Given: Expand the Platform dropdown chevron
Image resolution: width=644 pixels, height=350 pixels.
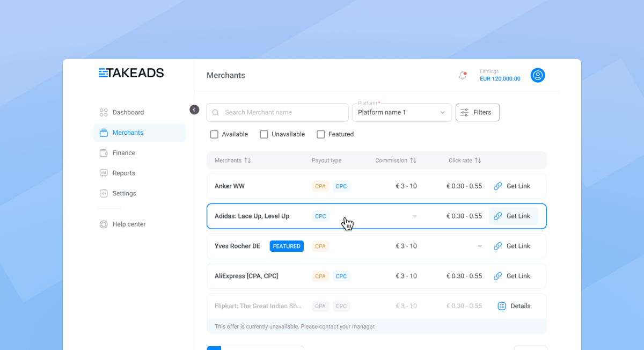Looking at the screenshot, I should [x=443, y=113].
